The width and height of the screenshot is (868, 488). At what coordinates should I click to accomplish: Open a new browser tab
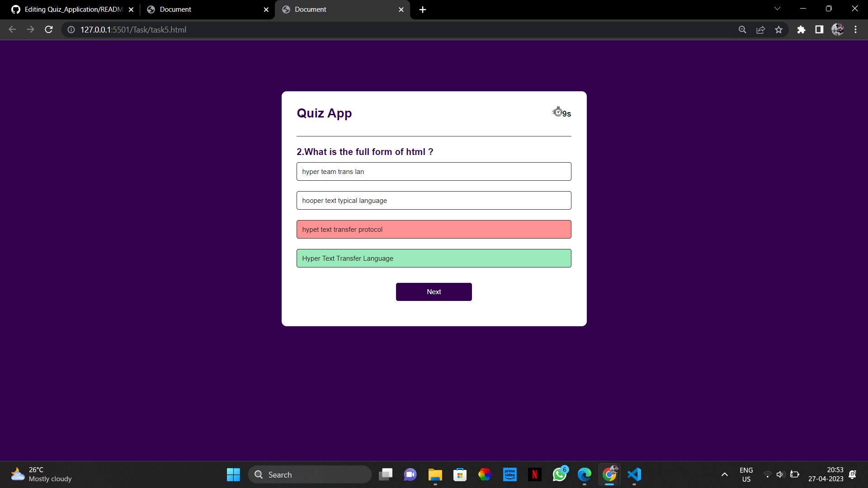tap(422, 9)
